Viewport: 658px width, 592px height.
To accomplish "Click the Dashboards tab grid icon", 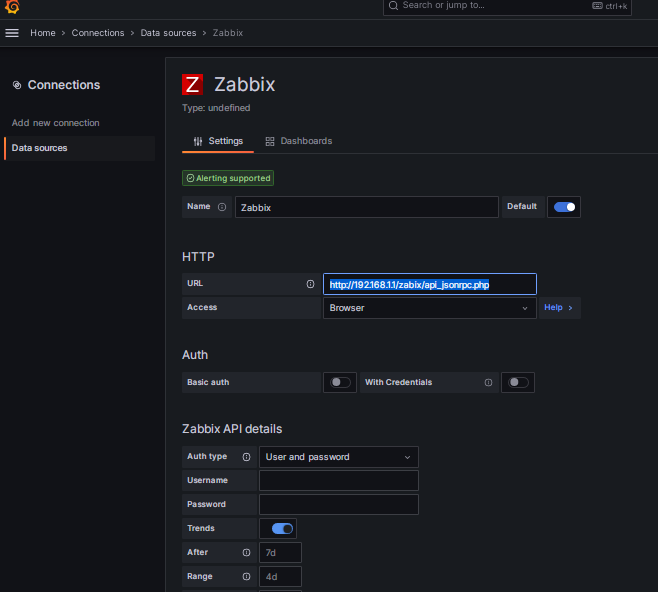I will tap(270, 141).
